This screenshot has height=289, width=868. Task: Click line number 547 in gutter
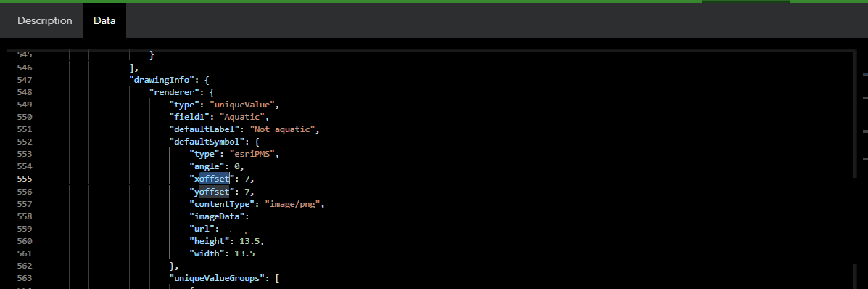pos(25,80)
